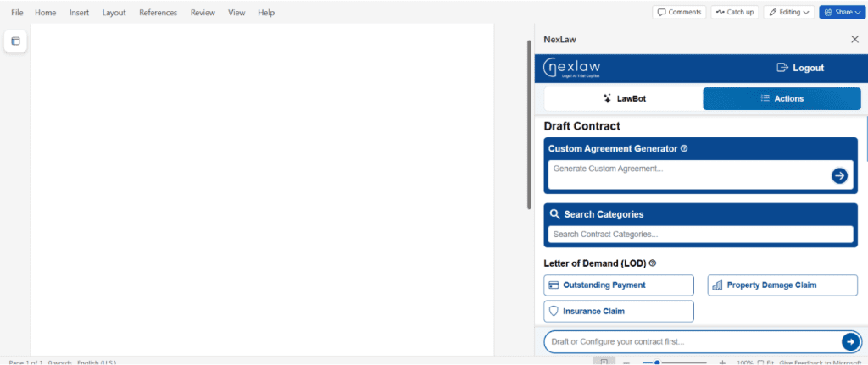Close the NexLaw side panel
The image size is (868, 365).
(854, 39)
